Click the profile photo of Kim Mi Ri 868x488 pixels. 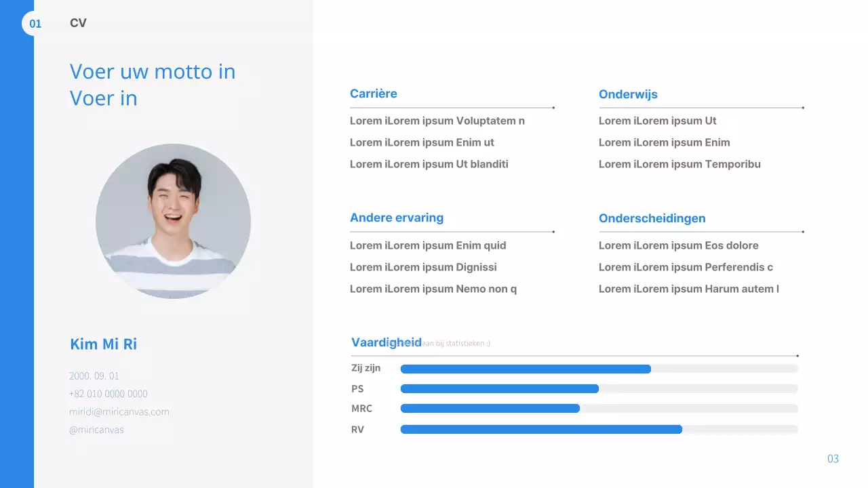click(173, 221)
